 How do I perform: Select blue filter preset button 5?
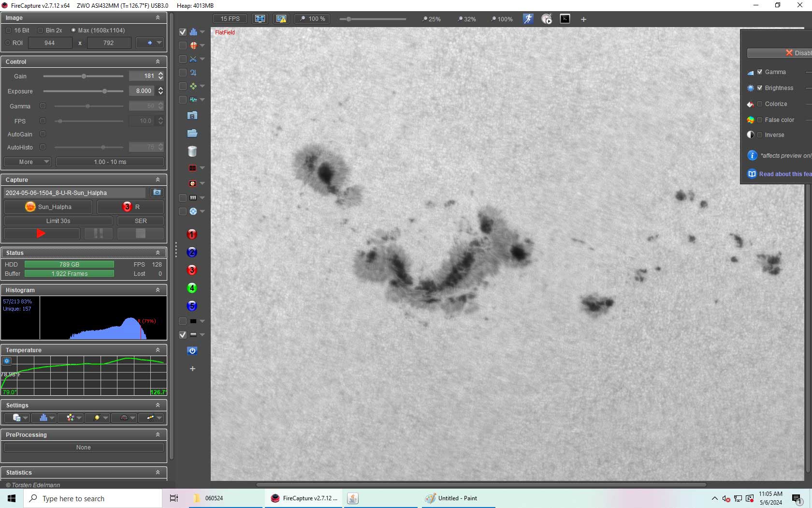[192, 306]
